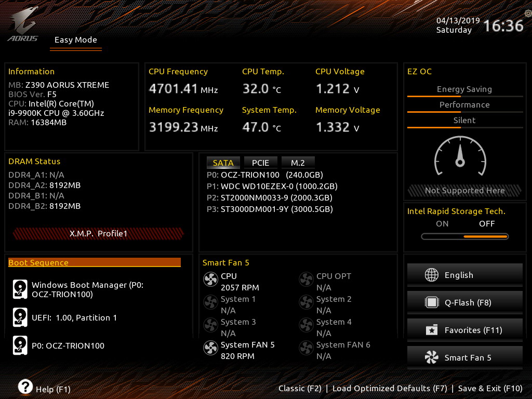
Task: Click the globe icon next to English
Action: point(432,275)
